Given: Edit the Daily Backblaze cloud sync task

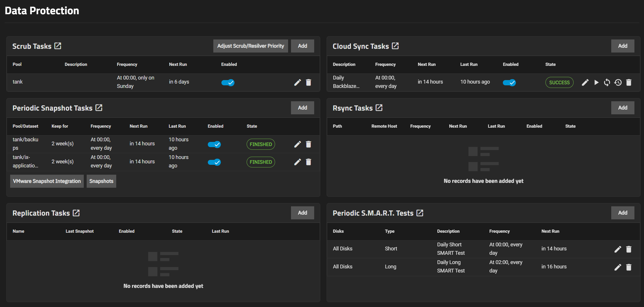Looking at the screenshot, I should (585, 82).
